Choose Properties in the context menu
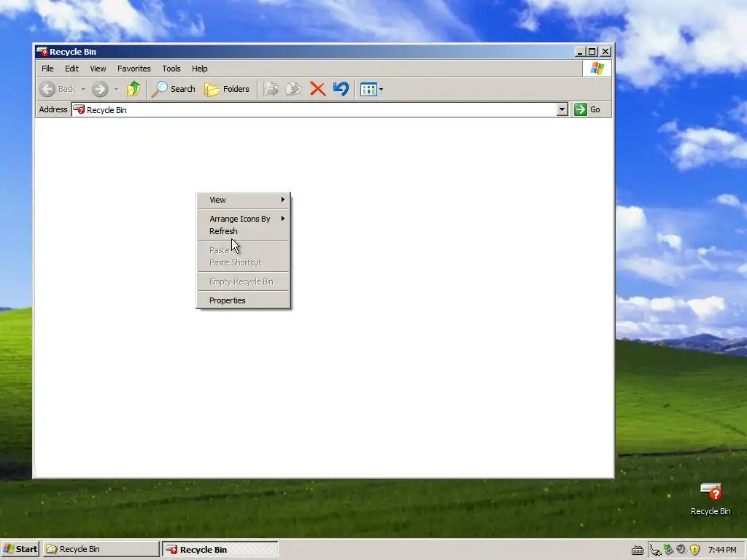Viewport: 747px width, 560px height. [x=244, y=300]
